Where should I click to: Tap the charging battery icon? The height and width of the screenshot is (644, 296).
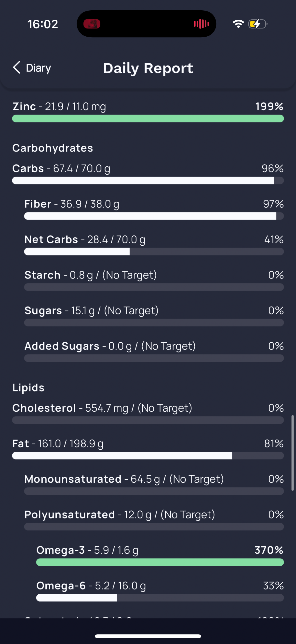tap(258, 24)
